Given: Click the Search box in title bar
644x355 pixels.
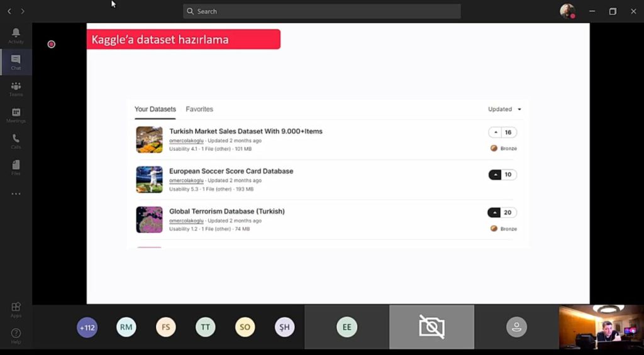Looking at the screenshot, I should (x=322, y=11).
